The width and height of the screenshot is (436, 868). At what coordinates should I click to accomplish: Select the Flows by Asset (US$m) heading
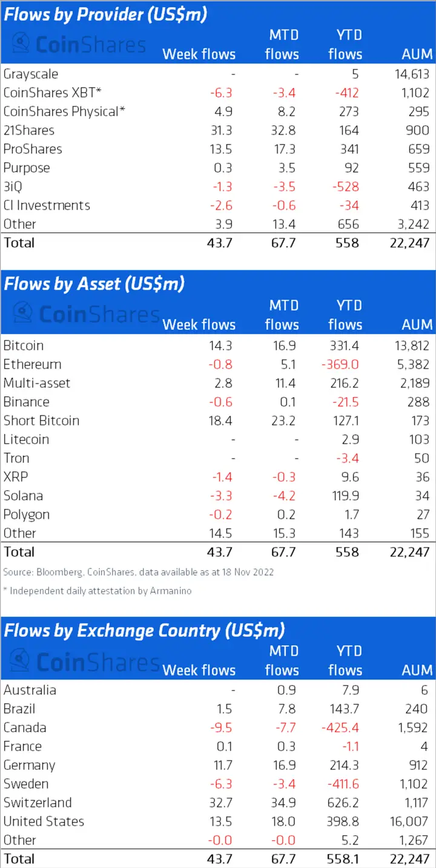[x=94, y=284]
